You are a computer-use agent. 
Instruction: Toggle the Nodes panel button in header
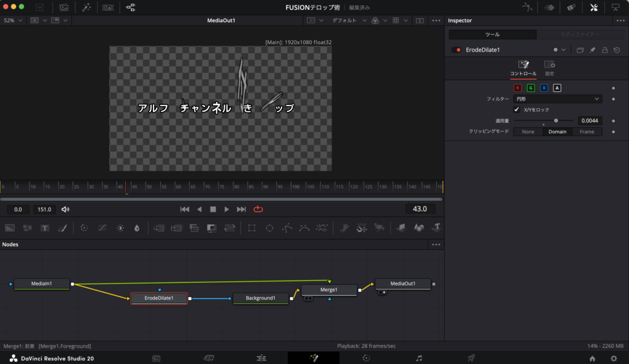[x=130, y=7]
